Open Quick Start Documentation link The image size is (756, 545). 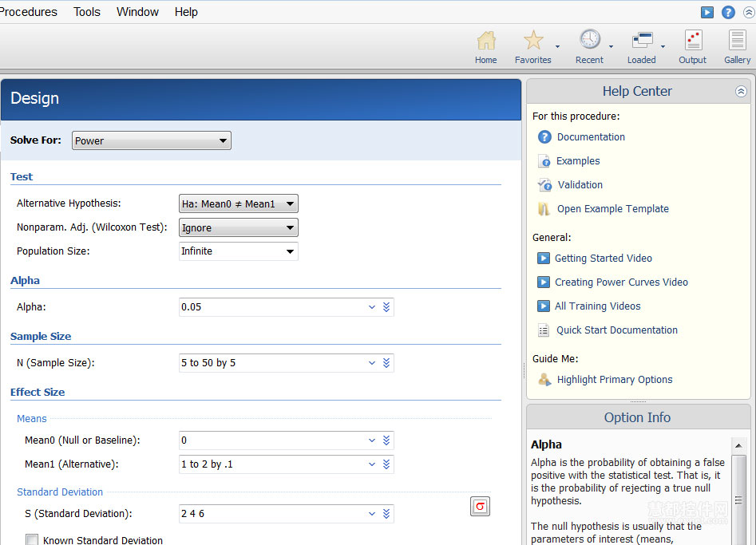tap(616, 330)
